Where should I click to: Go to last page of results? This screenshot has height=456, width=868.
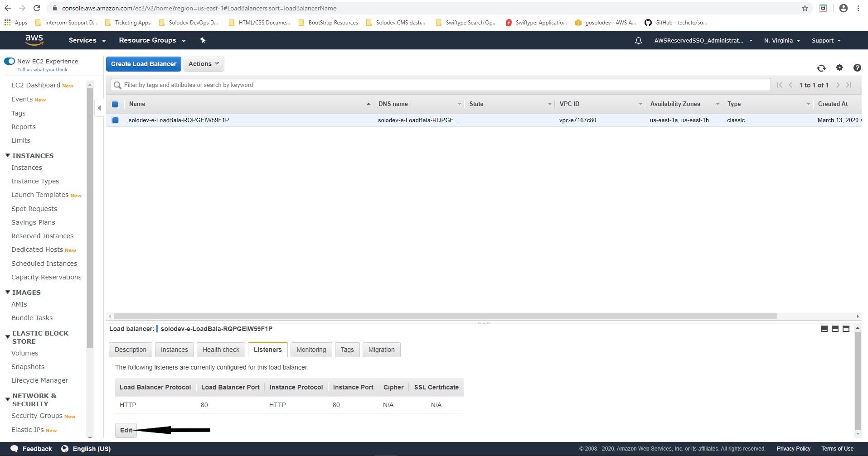tap(849, 85)
